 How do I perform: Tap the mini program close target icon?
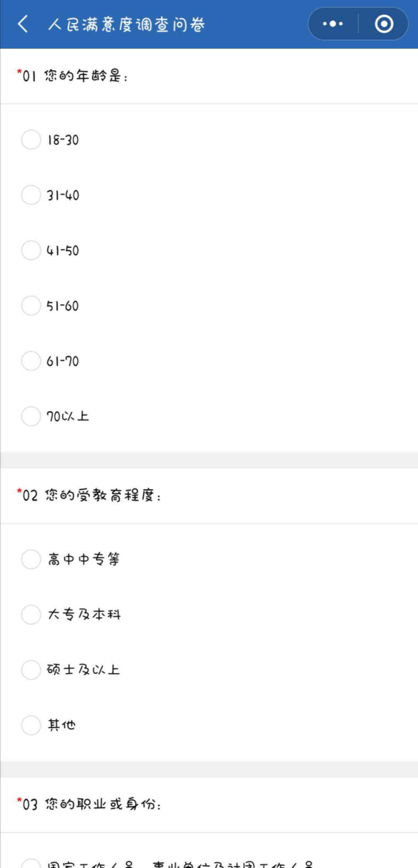(x=384, y=24)
